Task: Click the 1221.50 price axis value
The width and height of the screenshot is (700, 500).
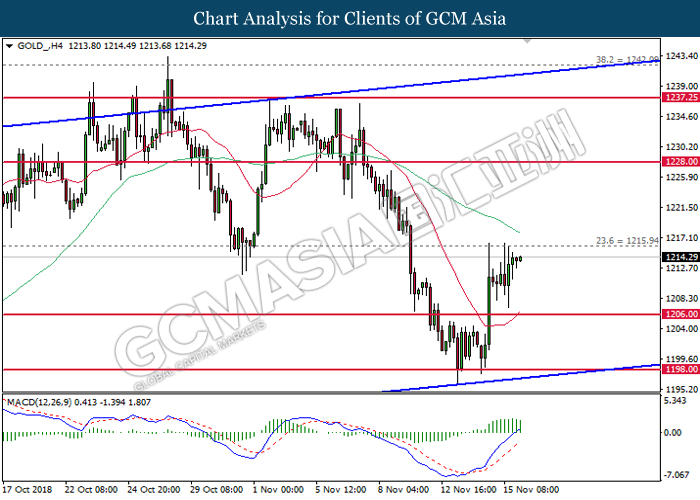Action: coord(681,208)
